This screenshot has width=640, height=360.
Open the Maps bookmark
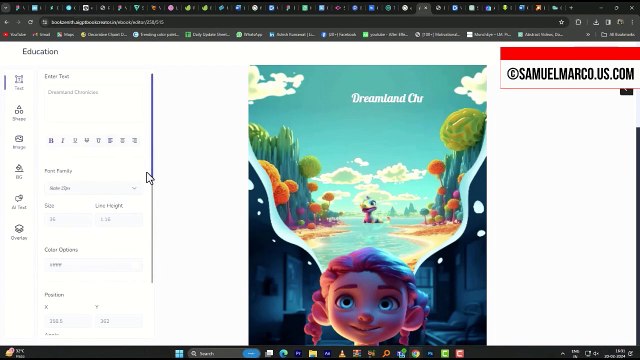65,35
